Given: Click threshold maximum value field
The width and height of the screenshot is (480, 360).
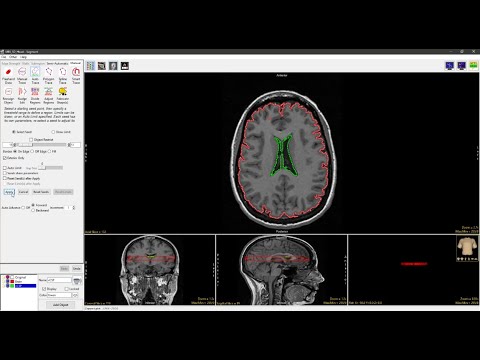Looking at the screenshot, I should click(x=75, y=145).
